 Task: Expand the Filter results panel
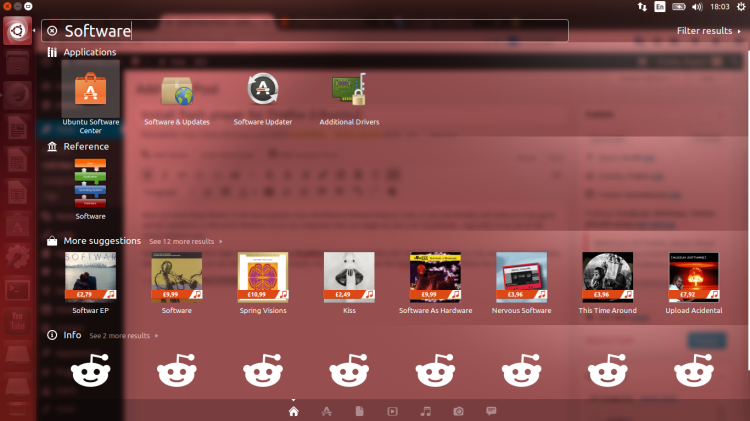[x=708, y=31]
